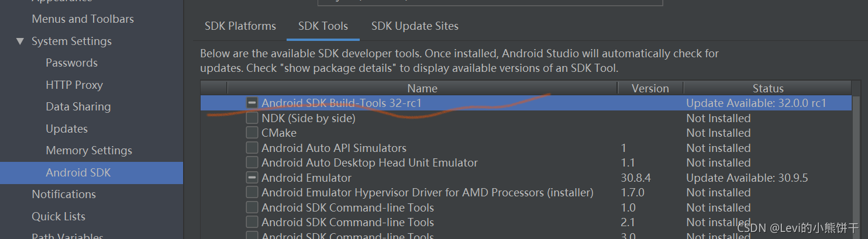The image size is (868, 239).
Task: Select the Hypervisor Driver for AMD Processors name
Action: pyautogui.click(x=428, y=192)
